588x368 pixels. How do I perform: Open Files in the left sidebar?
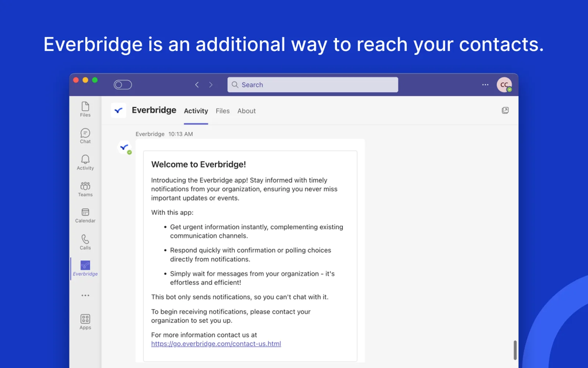(x=85, y=109)
